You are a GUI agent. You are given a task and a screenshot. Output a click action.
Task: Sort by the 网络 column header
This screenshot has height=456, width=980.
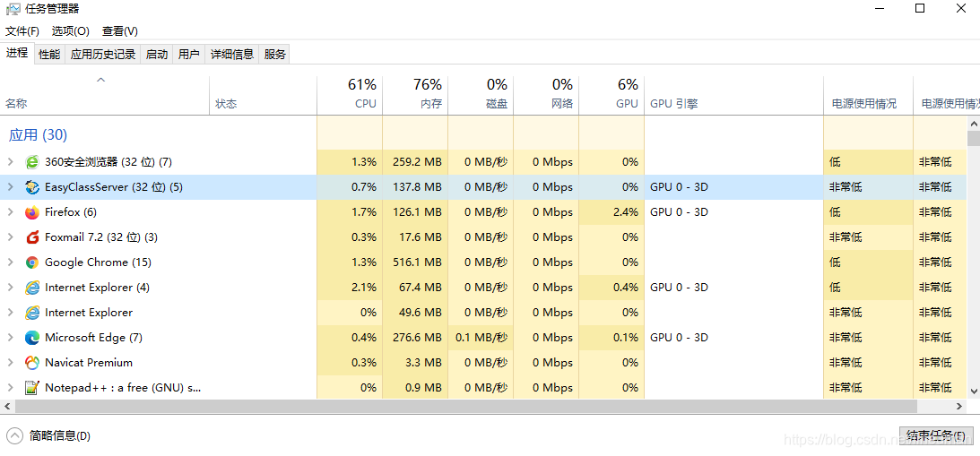[546, 96]
